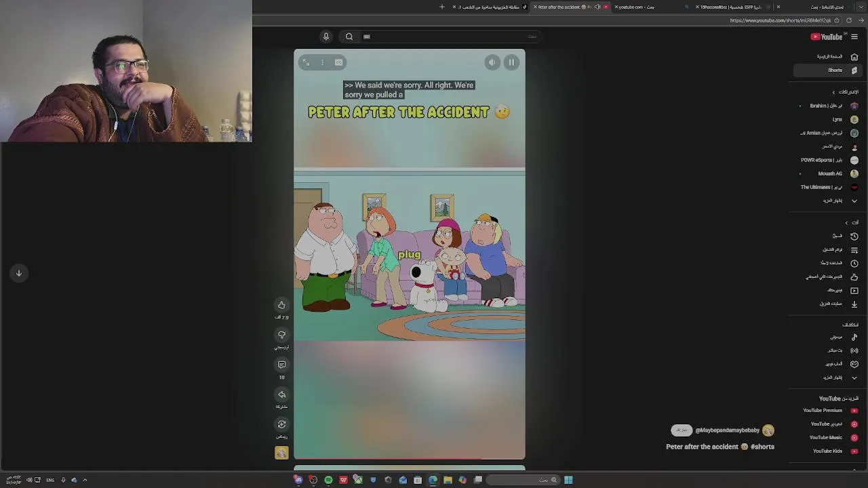Expand show more in Explore section

coord(828,378)
